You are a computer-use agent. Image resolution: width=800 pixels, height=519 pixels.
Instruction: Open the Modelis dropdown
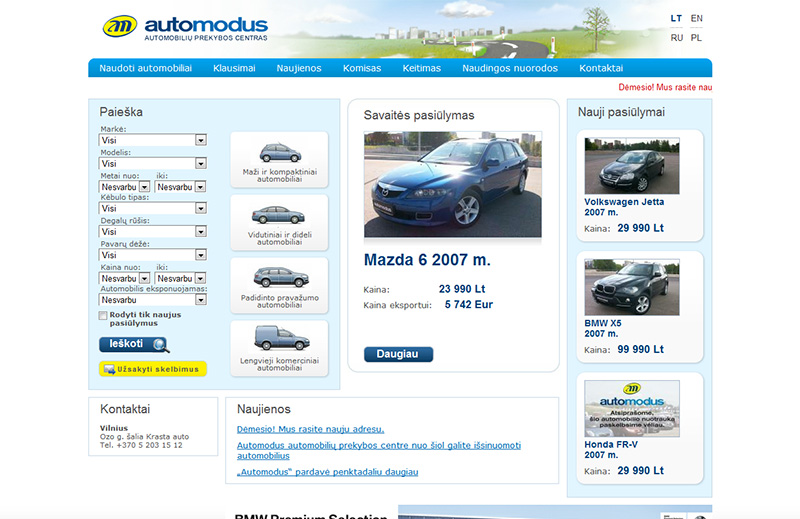[x=153, y=163]
